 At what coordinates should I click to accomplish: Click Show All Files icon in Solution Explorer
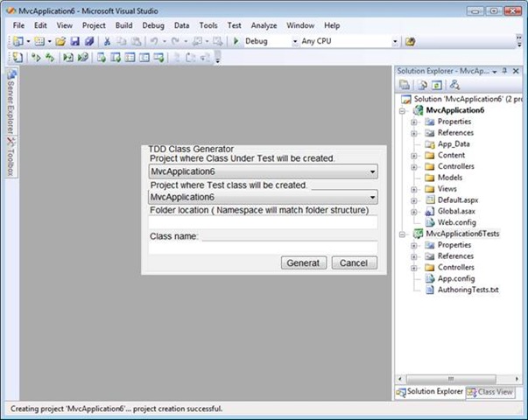click(x=423, y=85)
